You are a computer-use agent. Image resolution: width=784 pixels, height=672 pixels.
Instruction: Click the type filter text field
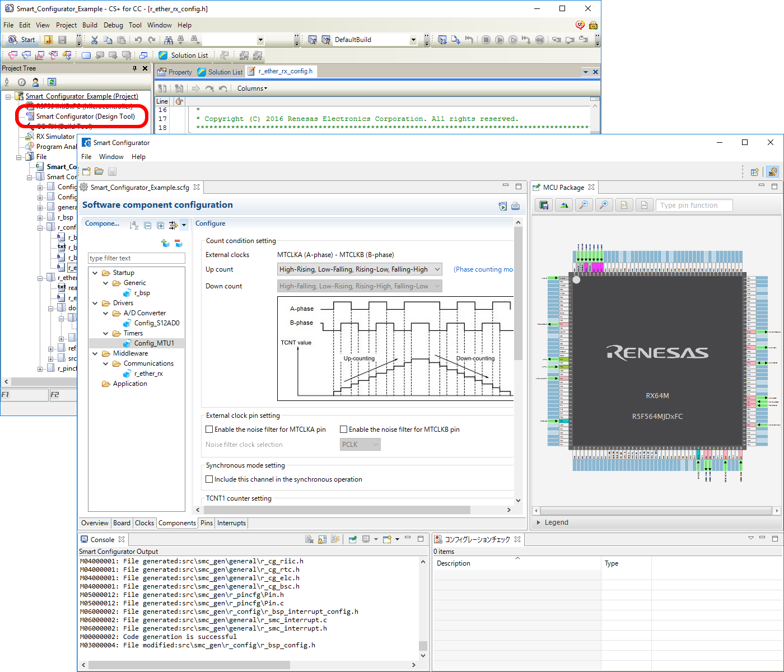(137, 258)
